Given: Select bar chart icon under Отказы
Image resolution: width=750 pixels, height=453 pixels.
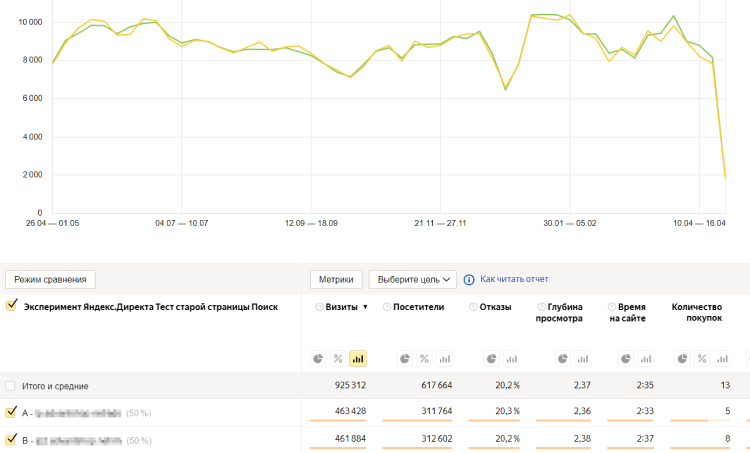Looking at the screenshot, I should pos(510,358).
